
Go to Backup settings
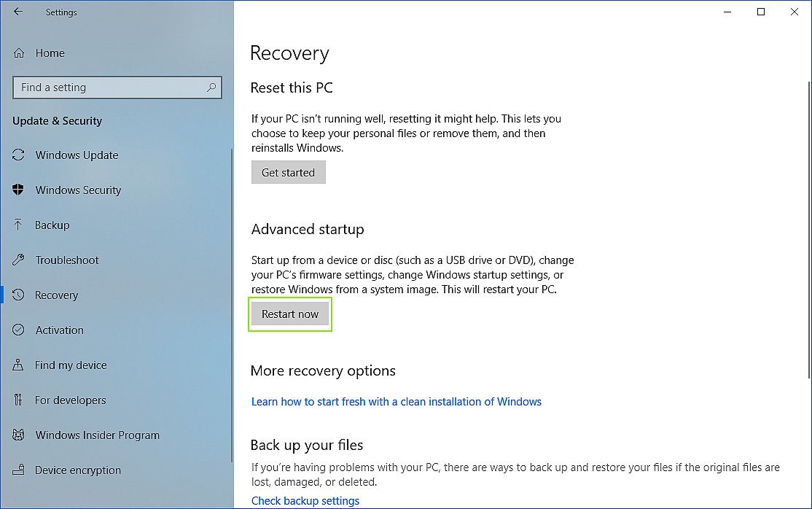(52, 225)
